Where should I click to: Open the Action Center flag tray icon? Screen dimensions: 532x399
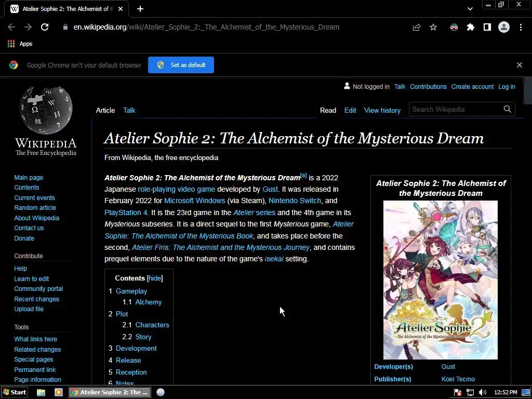coord(458,393)
